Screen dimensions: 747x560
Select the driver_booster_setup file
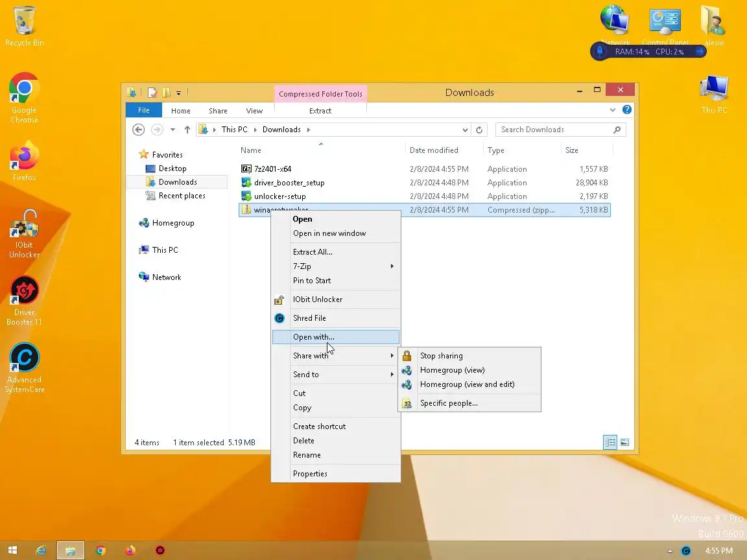click(x=425, y=182)
